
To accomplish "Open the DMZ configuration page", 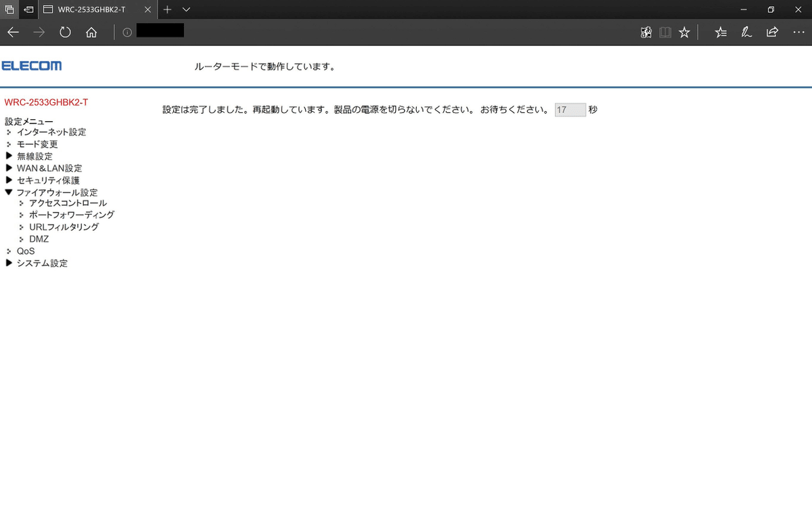I will [39, 238].
